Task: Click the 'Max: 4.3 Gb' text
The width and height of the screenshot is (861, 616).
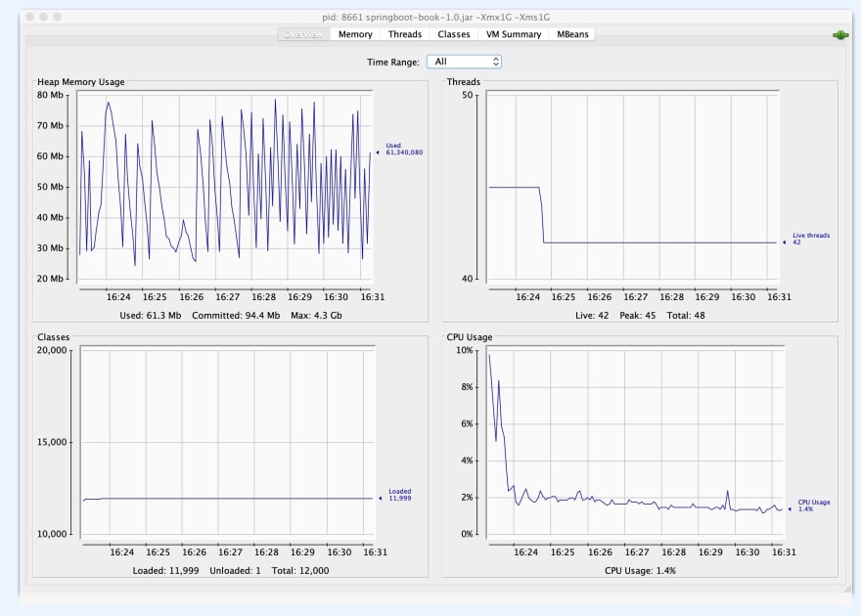Action: coord(316,316)
